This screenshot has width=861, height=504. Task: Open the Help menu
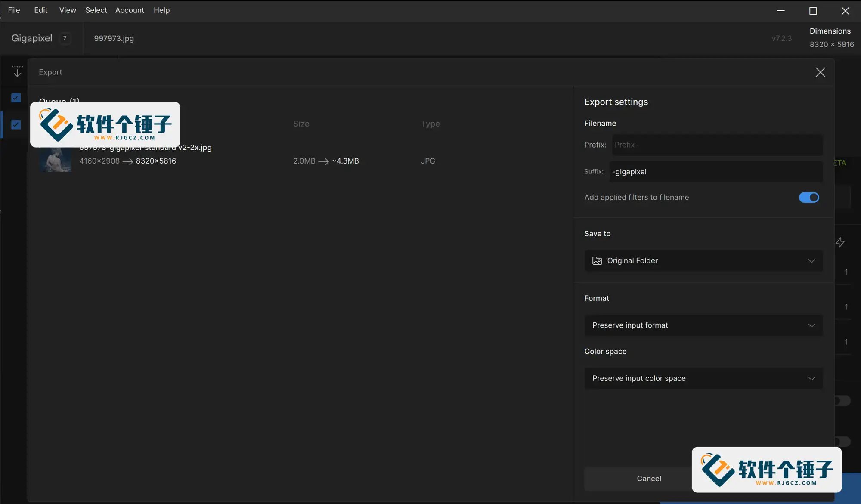161,10
